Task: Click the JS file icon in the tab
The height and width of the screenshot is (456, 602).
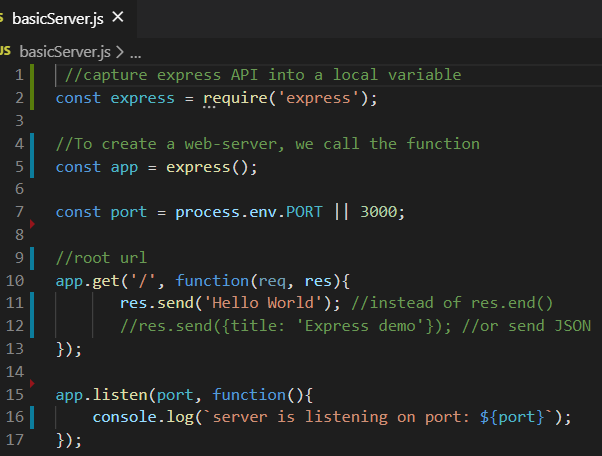Action: pos(3,18)
